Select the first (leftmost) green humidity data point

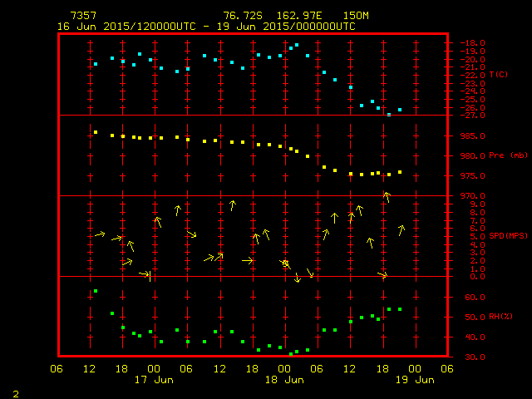click(x=96, y=291)
